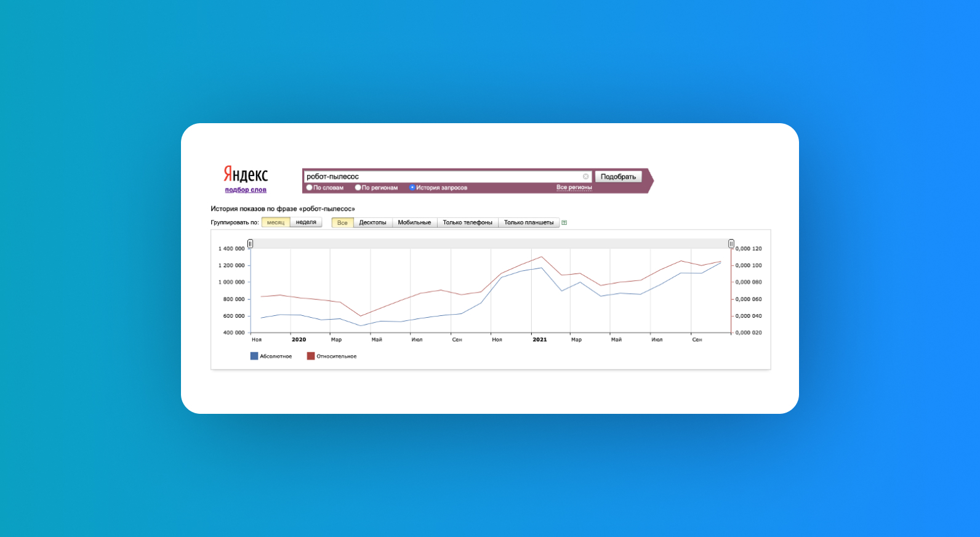Group results by месяц
Image resolution: width=980 pixels, height=537 pixels.
click(276, 222)
